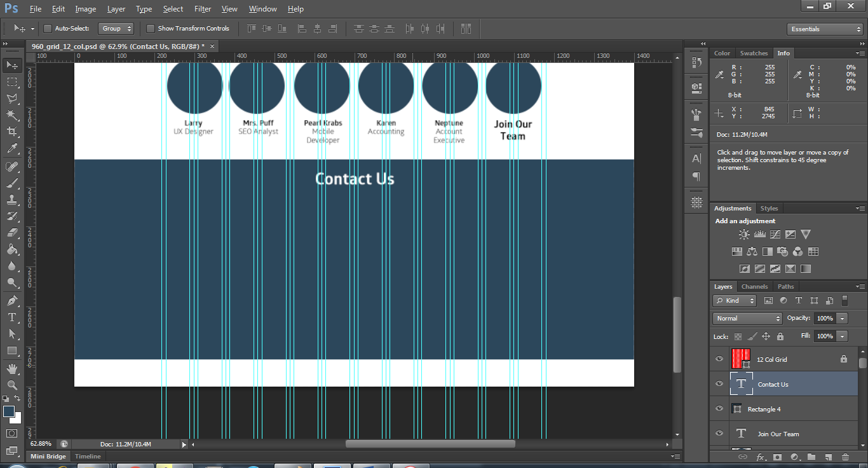Enable the Auto-Select checkbox
Viewport: 868px width, 468px height.
[48, 29]
